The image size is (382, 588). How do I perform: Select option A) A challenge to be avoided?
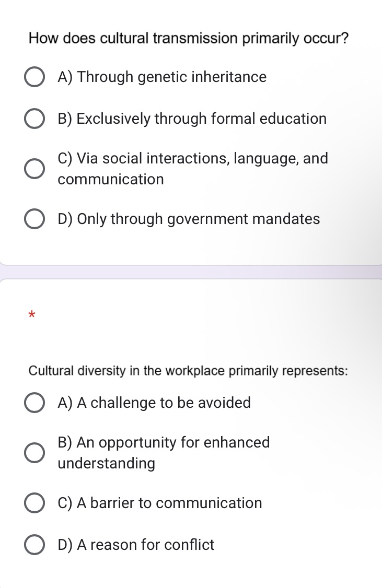click(x=34, y=403)
